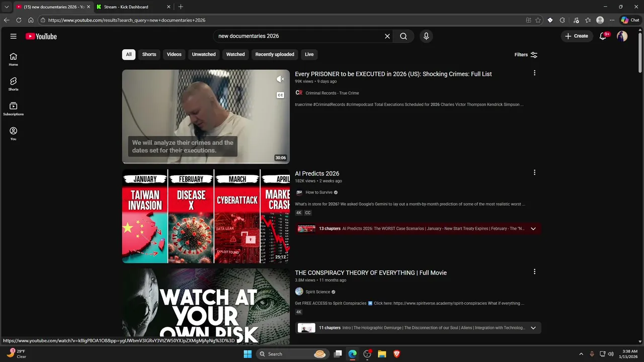Select the Shorts filter chip
Viewport: 644px width, 362px height.
[x=149, y=54]
